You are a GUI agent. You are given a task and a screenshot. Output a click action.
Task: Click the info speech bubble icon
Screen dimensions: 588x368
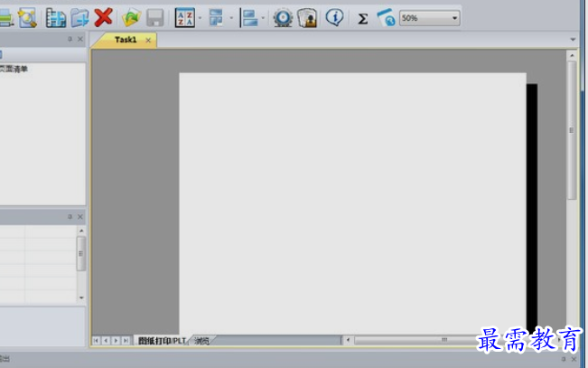[334, 17]
